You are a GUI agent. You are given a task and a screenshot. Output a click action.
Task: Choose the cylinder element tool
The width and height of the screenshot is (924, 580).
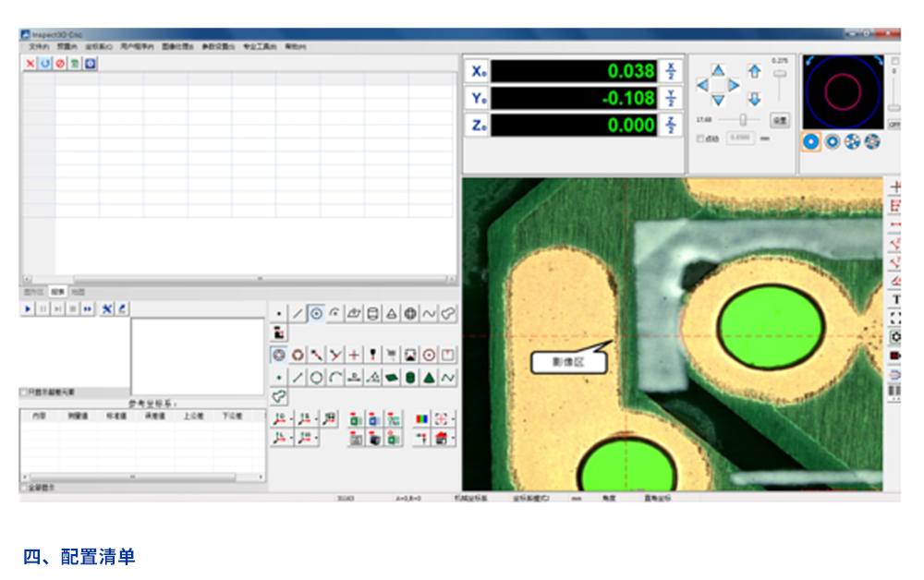point(372,314)
